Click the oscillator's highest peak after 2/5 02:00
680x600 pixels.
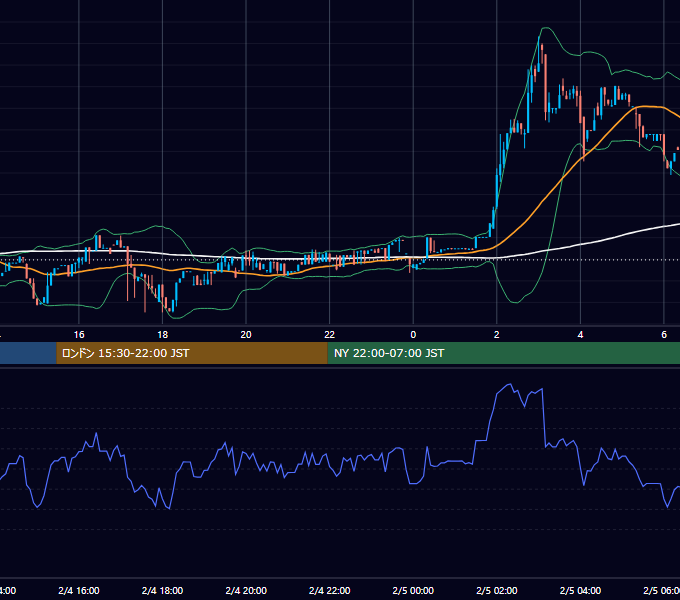pos(510,384)
